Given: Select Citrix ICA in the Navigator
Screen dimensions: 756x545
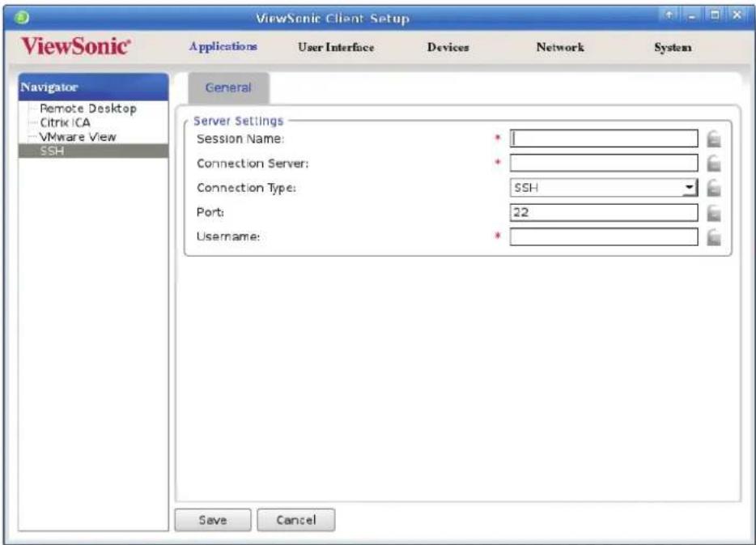Looking at the screenshot, I should tap(65, 122).
